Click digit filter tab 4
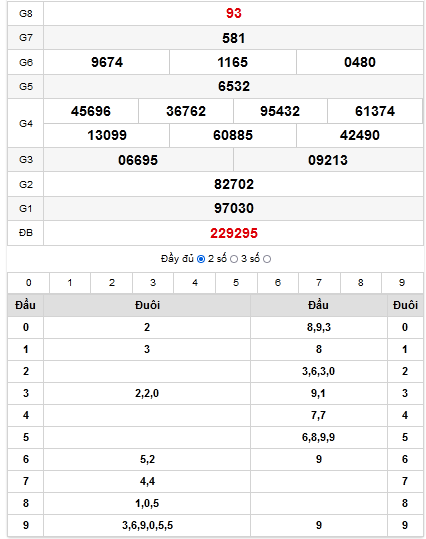 pyautogui.click(x=195, y=283)
